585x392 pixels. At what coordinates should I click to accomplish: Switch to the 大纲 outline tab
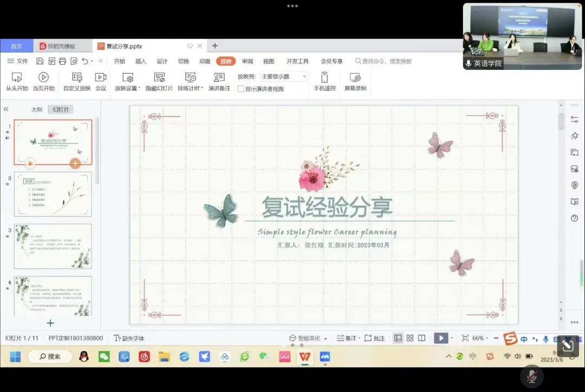click(36, 109)
